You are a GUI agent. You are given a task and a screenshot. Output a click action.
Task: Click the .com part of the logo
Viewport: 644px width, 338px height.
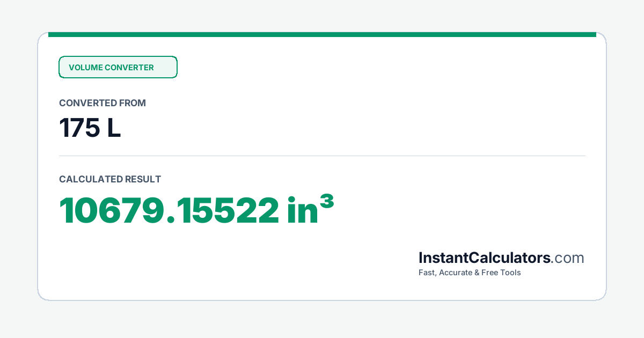point(568,259)
